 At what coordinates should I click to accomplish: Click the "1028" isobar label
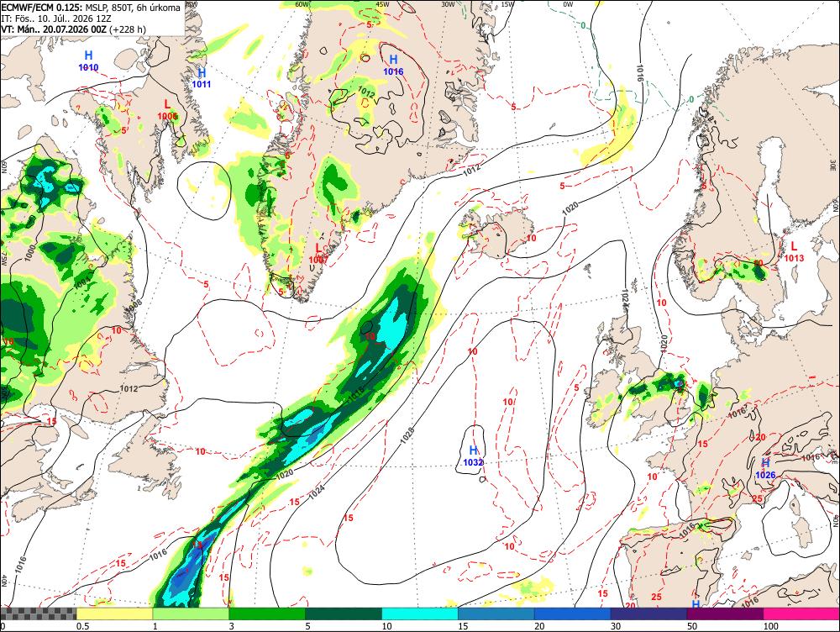click(407, 434)
